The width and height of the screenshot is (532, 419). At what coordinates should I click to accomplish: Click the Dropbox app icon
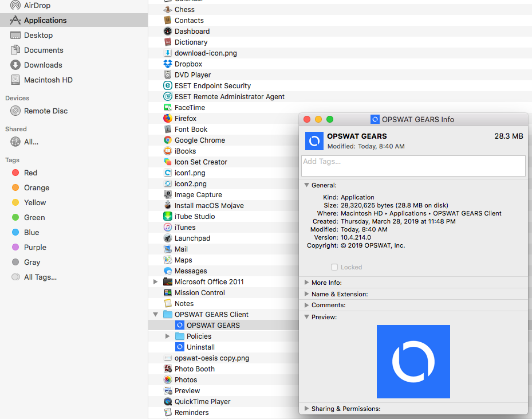click(168, 64)
